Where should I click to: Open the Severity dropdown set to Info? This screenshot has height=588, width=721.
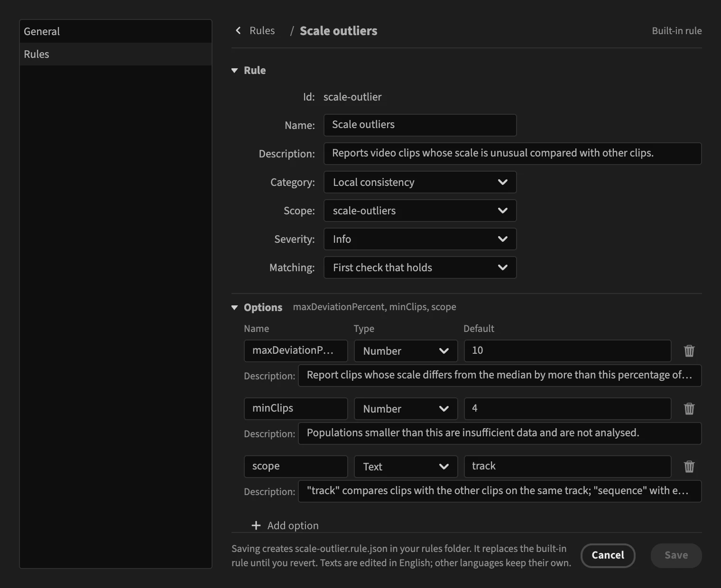tap(420, 239)
